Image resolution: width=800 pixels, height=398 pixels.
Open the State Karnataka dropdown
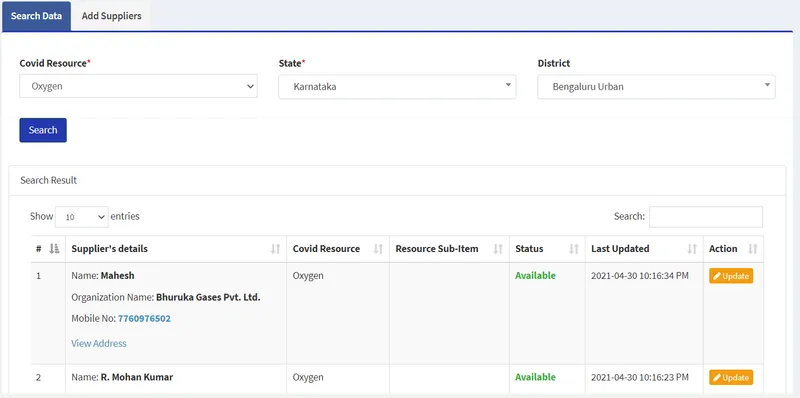click(397, 87)
